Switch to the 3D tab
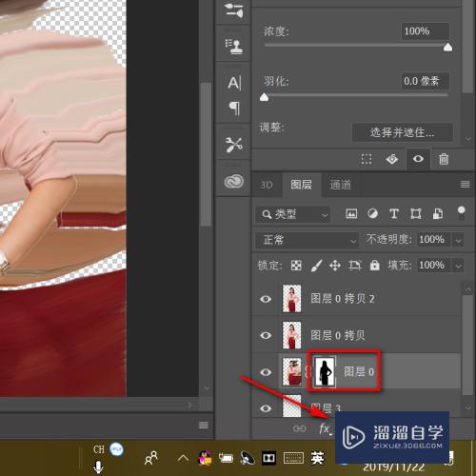 pos(267,185)
